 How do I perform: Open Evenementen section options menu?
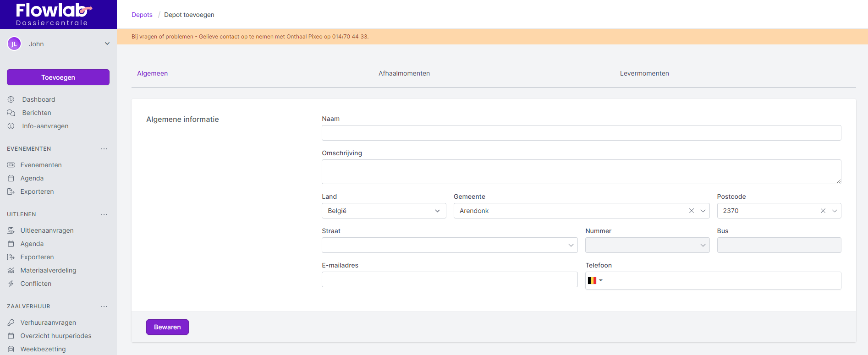(104, 149)
